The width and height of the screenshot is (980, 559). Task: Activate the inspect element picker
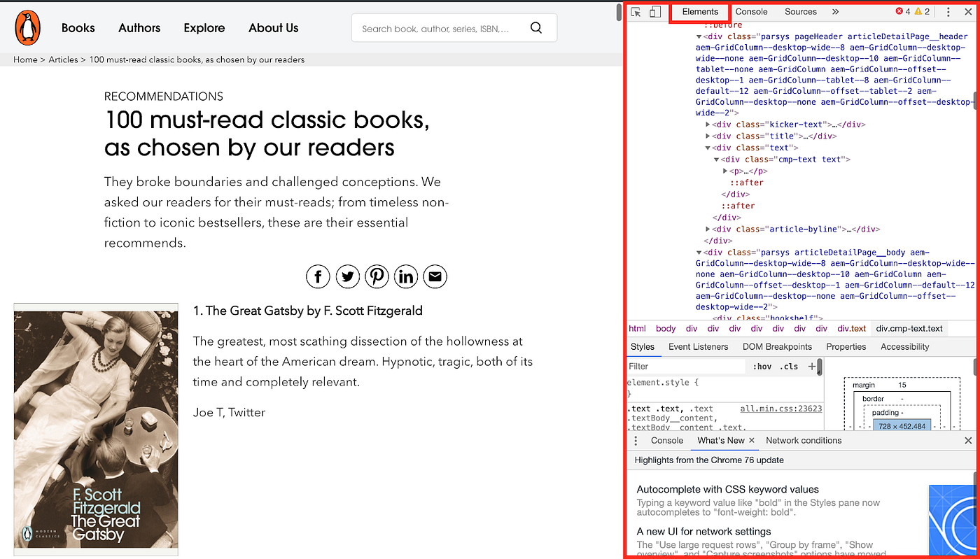pos(636,12)
